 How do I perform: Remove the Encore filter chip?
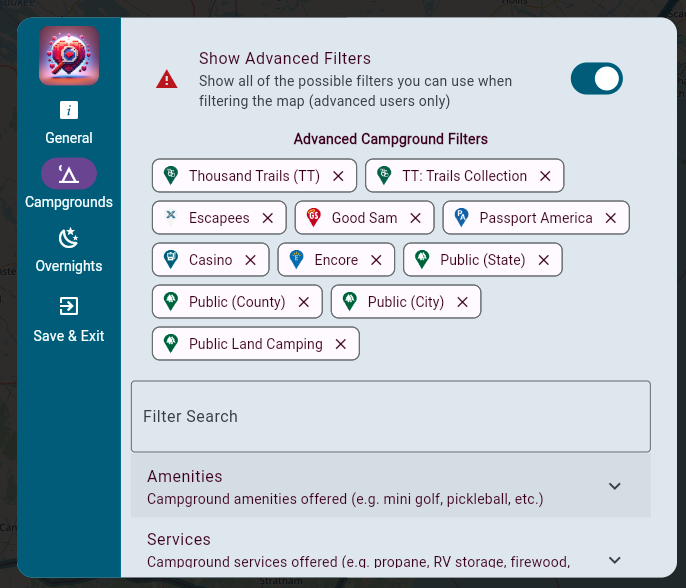[x=376, y=260]
